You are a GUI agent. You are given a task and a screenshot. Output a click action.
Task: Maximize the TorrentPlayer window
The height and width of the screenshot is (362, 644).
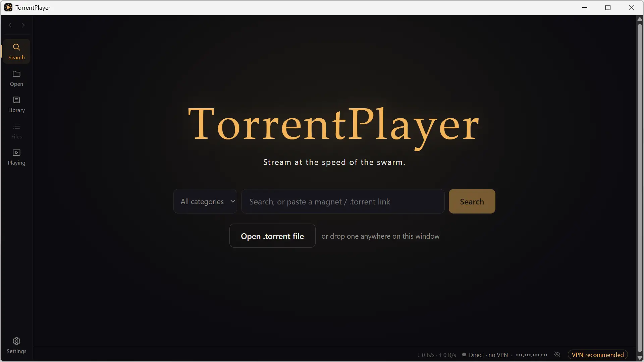(x=608, y=7)
